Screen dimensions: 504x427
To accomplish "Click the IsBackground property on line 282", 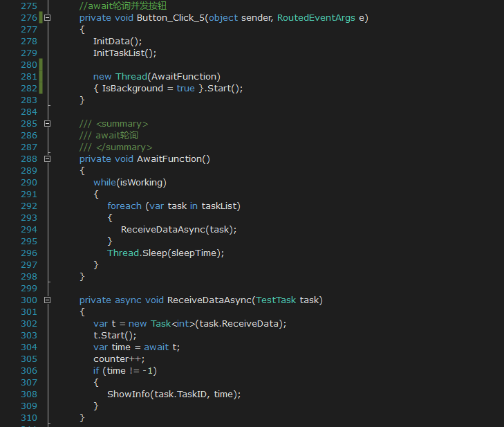I will point(133,89).
